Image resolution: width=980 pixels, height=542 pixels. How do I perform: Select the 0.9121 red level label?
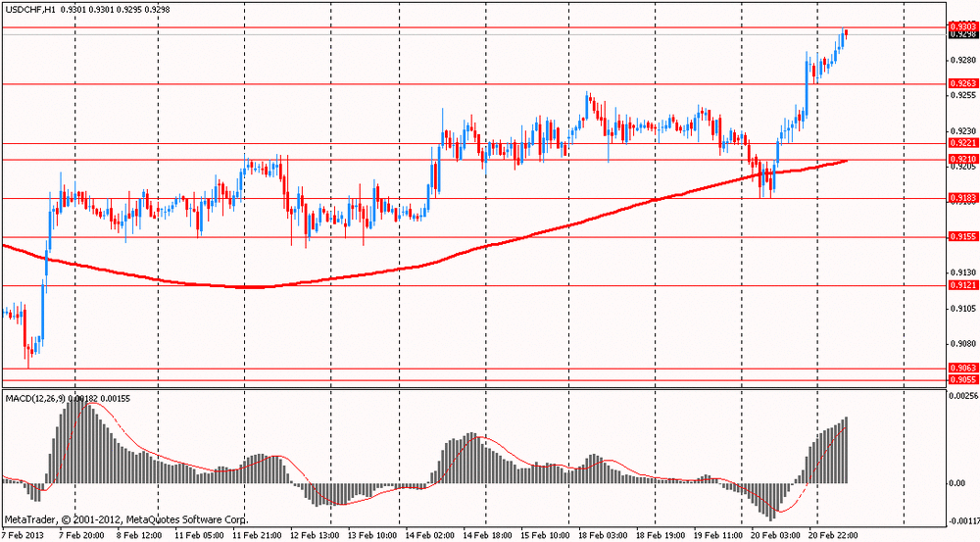pyautogui.click(x=962, y=285)
